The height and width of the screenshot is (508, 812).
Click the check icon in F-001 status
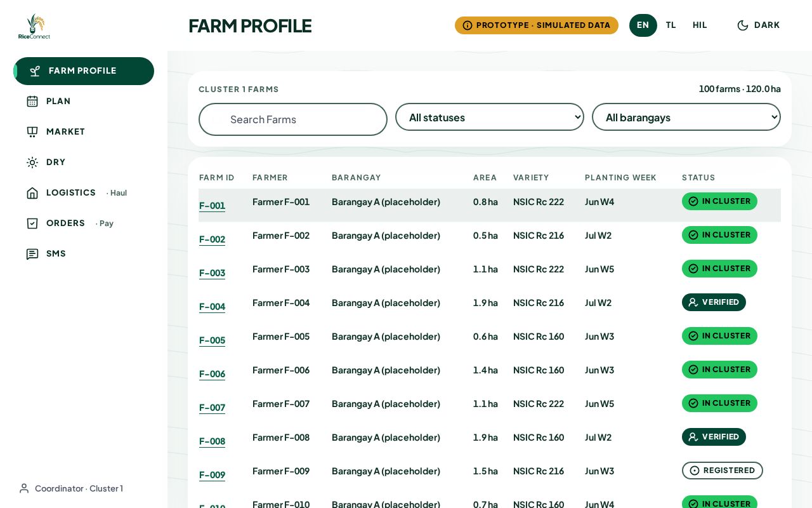693,201
